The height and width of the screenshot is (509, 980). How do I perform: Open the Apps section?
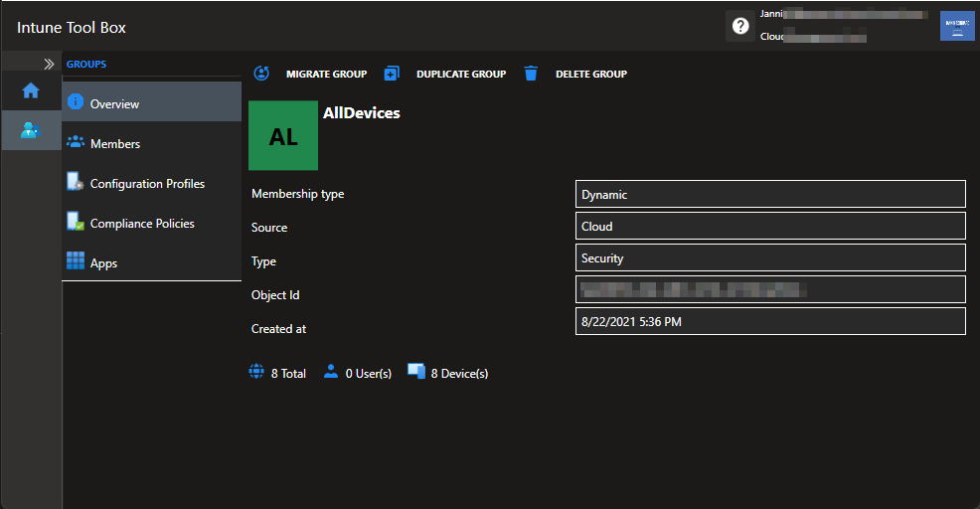tap(152, 262)
